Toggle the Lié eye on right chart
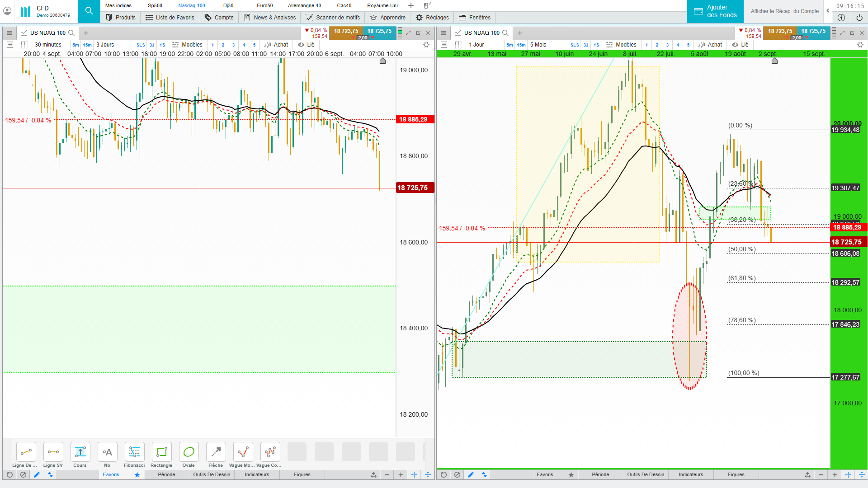This screenshot has height=488, width=868. point(735,45)
